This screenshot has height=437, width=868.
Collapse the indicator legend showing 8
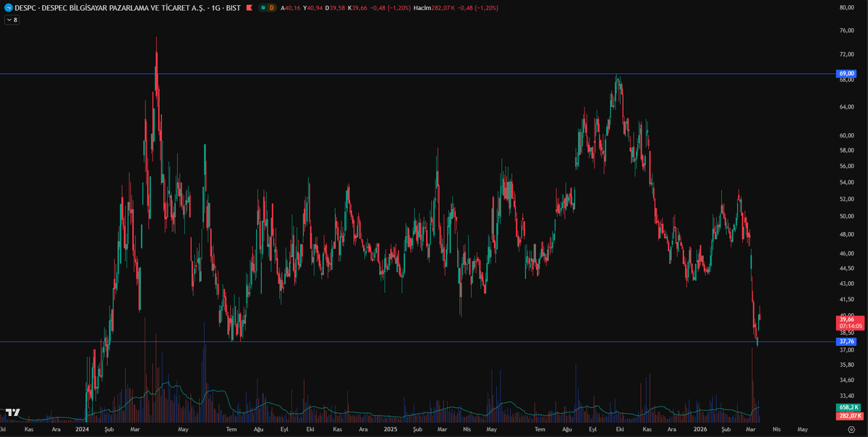click(x=12, y=20)
